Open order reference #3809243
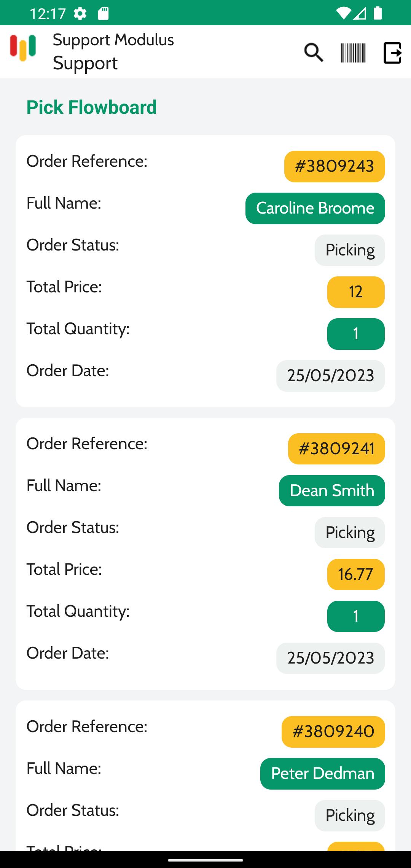The width and height of the screenshot is (411, 868). [x=335, y=166]
